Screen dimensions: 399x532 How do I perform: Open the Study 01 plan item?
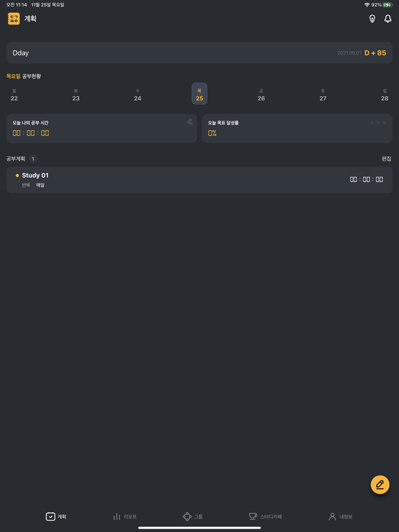pos(171,180)
